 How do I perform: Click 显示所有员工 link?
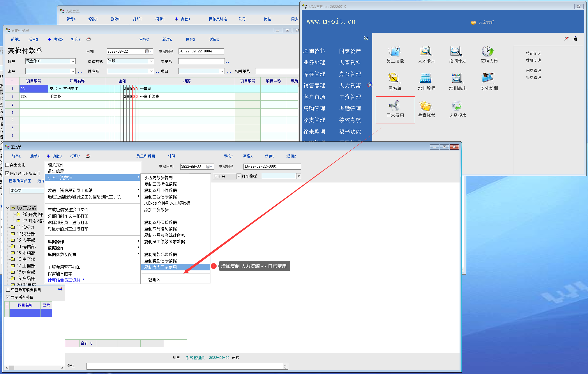pos(20,181)
